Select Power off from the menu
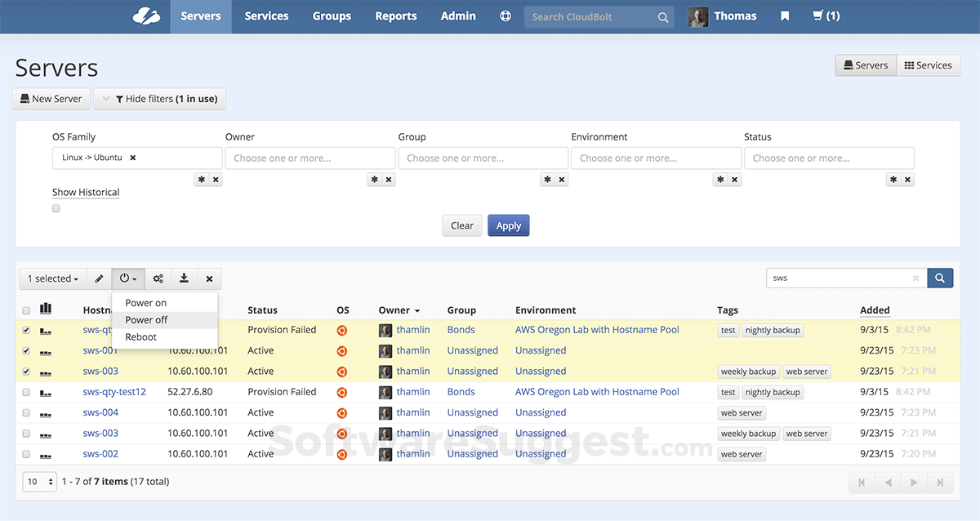Screen dimensions: 980x521 click(x=146, y=320)
